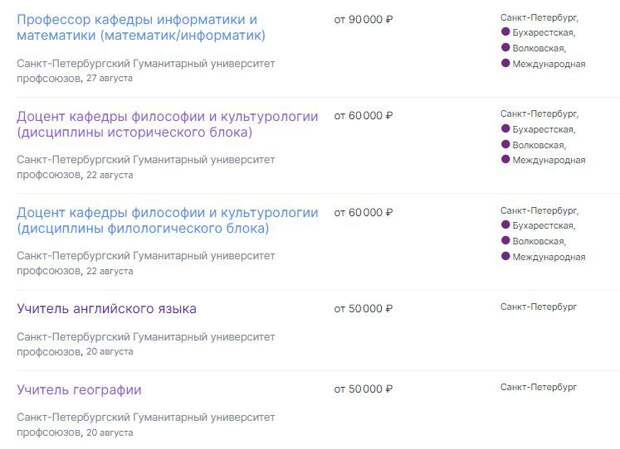Click Волковская metro dot in first listing
The width and height of the screenshot is (620, 449).
[x=505, y=47]
